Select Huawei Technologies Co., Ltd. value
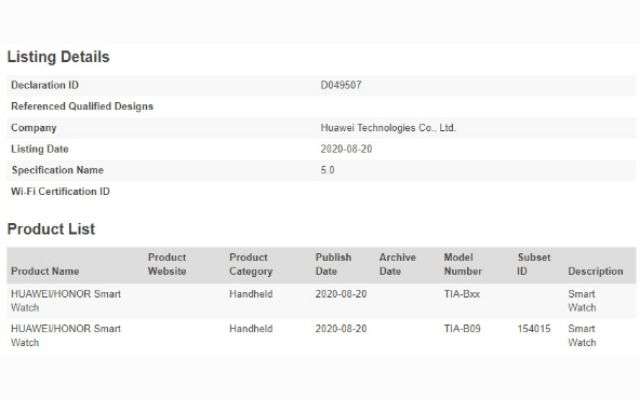640x400 pixels. [388, 128]
